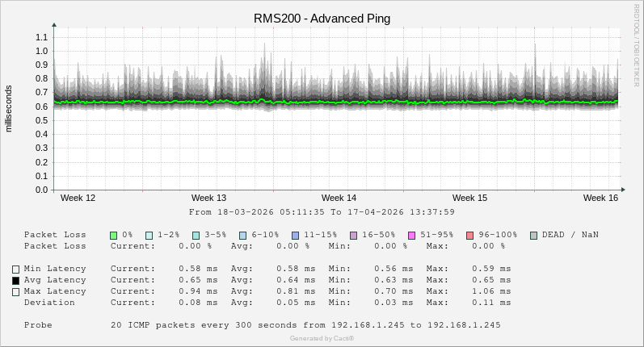Viewport: 644px width, 347px height.
Task: Select the 1-2% packet loss legend swatch
Action: click(x=149, y=235)
